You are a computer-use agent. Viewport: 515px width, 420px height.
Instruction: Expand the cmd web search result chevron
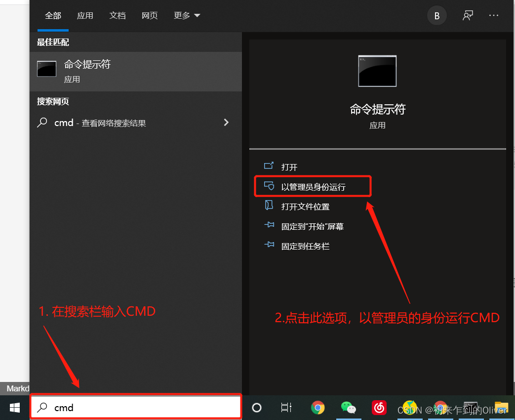(226, 123)
